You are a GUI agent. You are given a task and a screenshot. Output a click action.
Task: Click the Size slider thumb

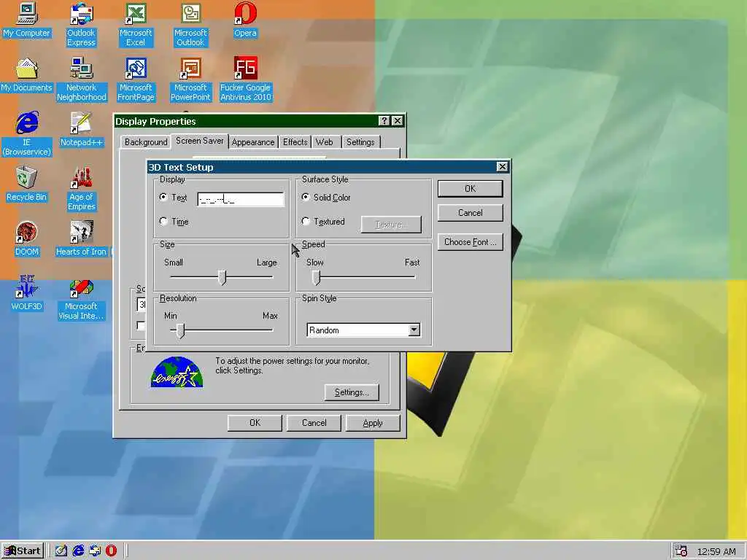click(222, 277)
